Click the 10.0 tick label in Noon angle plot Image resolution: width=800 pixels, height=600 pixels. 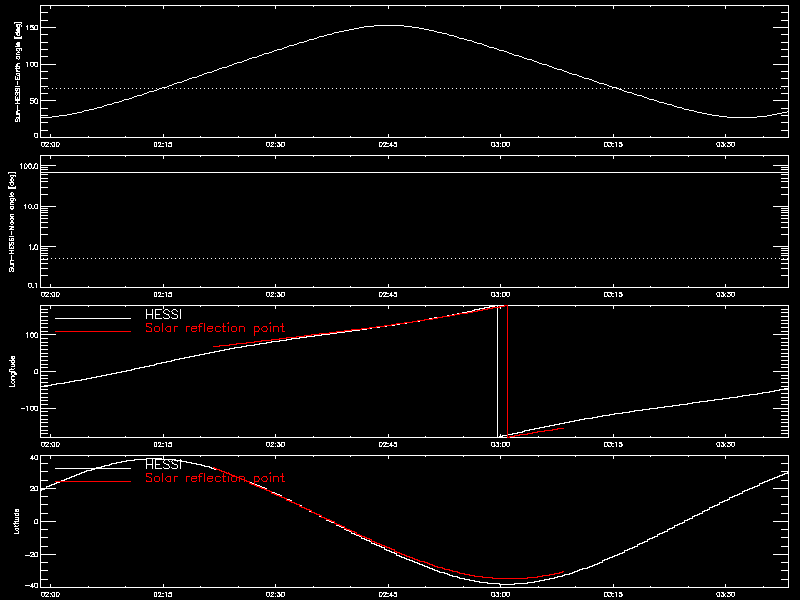[31, 207]
